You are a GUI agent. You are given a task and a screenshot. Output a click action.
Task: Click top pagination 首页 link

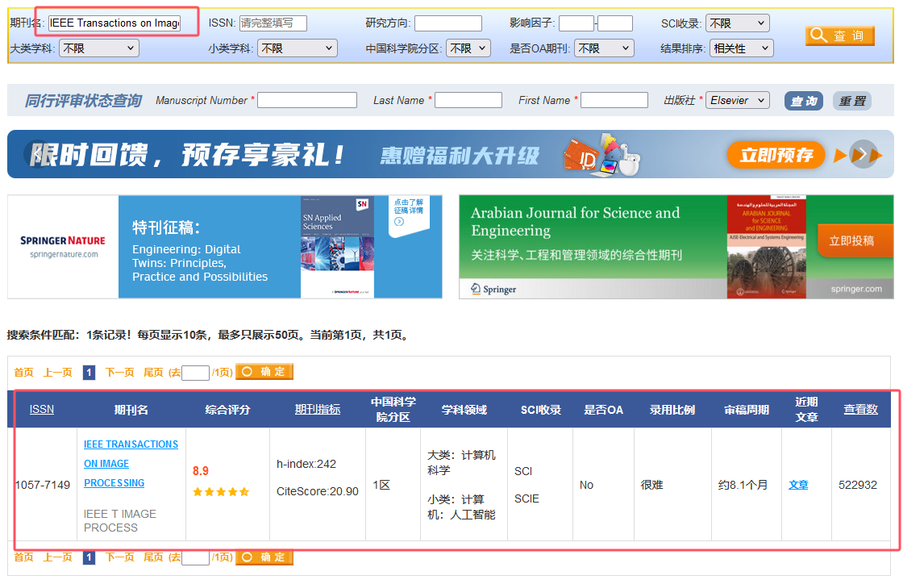point(24,373)
